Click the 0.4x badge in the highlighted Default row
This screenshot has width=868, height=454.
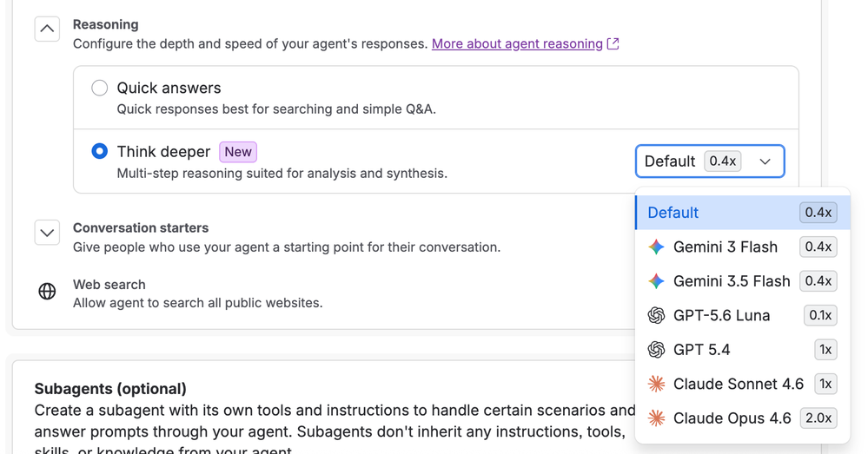point(818,213)
